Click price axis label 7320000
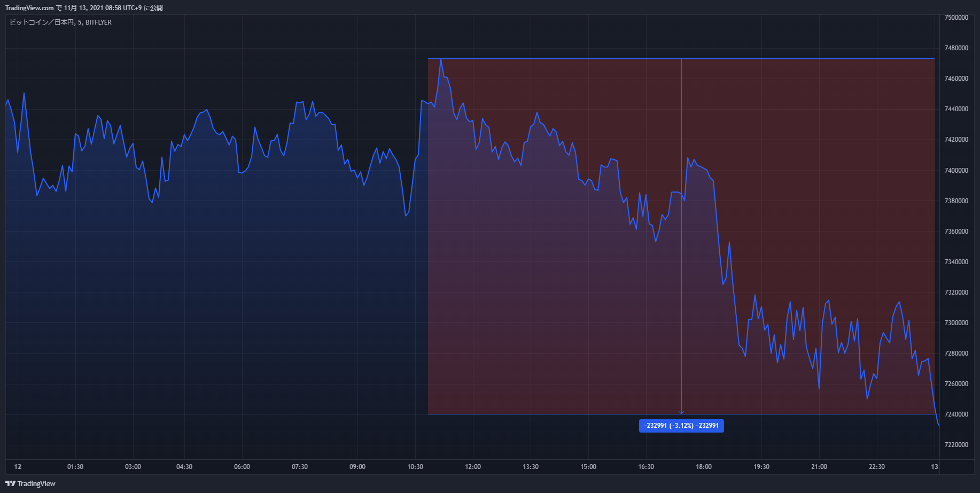The image size is (980, 493). pos(956,292)
